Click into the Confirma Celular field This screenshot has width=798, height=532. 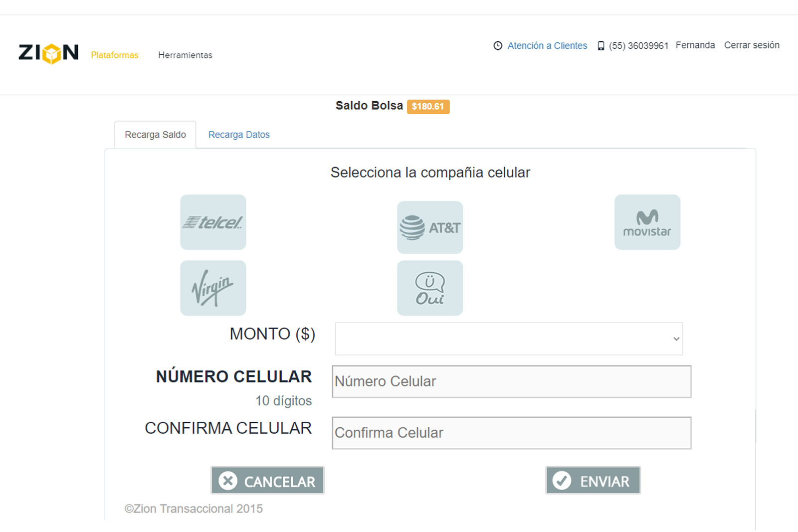click(511, 433)
